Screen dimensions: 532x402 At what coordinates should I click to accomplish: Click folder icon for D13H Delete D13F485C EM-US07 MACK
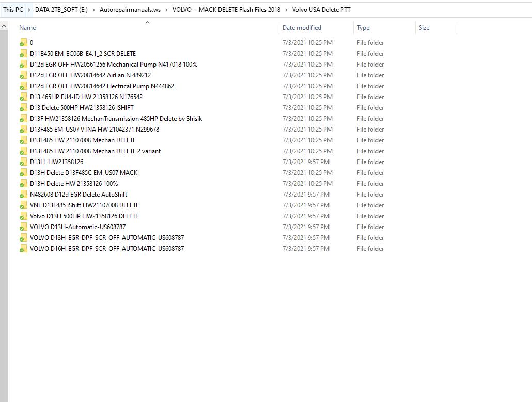coord(23,173)
